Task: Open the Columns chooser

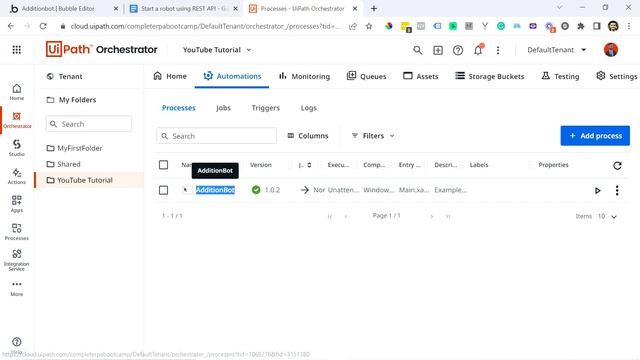Action: click(x=308, y=136)
